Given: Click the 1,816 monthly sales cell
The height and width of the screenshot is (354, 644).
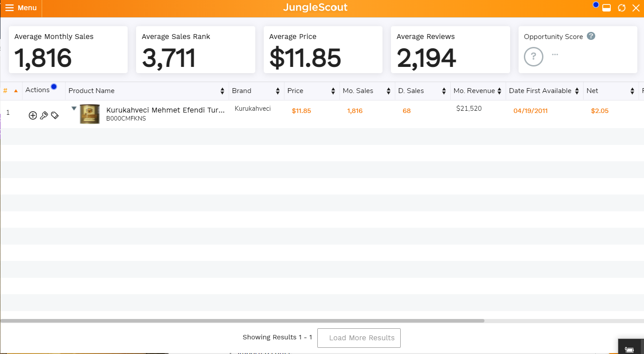Looking at the screenshot, I should click(x=355, y=111).
